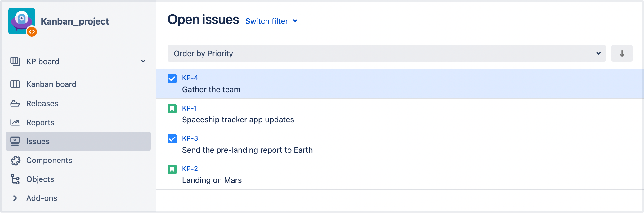
Task: Click the Kanban_project avatar icon
Action: pos(22,21)
